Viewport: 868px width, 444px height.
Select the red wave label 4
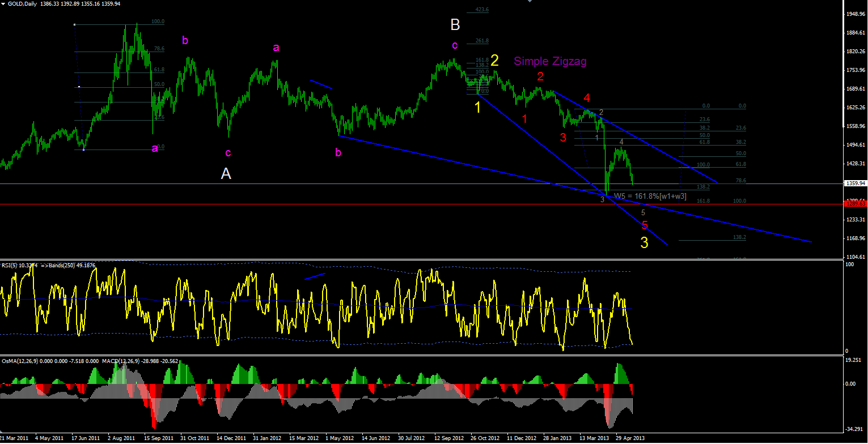pyautogui.click(x=587, y=98)
